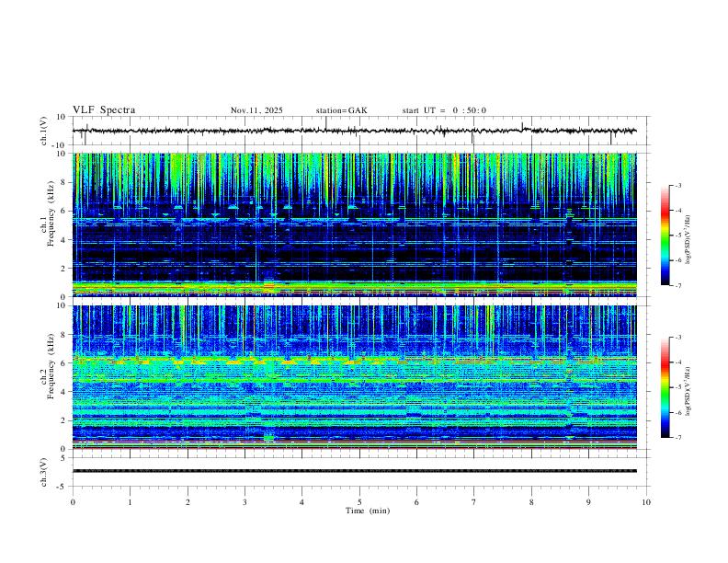
Task: Click time axis tick label "7"
Action: pos(474,502)
